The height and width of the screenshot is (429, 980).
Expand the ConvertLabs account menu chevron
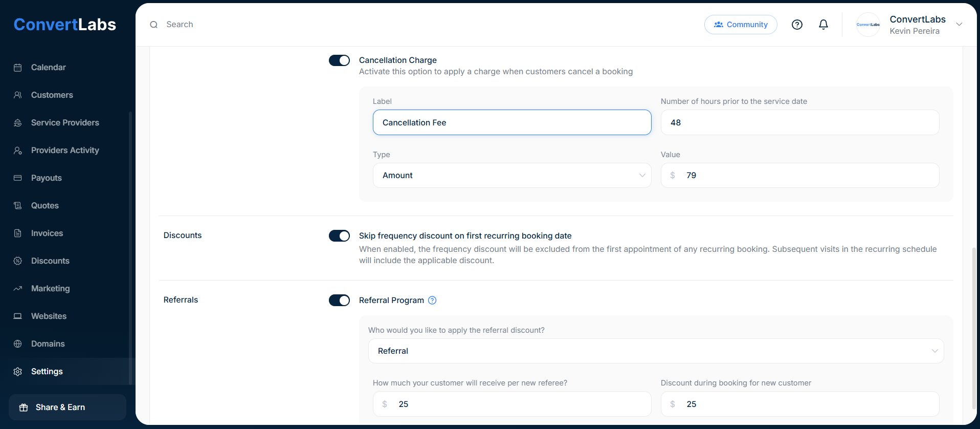point(959,25)
